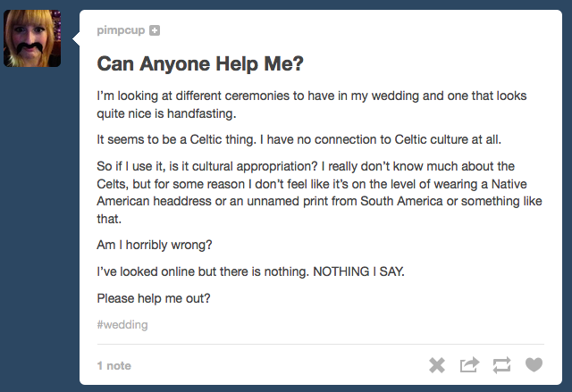The image size is (572, 392).
Task: Click the white pointer notch beside avatar
Action: 76,38
